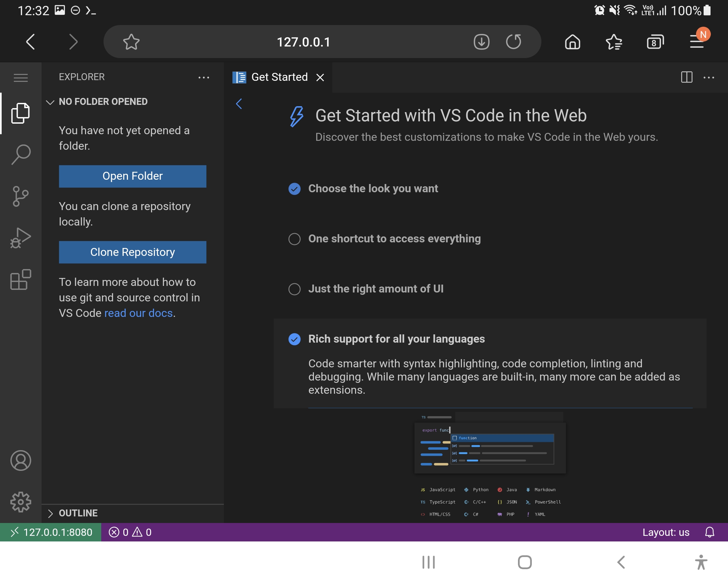Select the Explorer activity bar icon
This screenshot has height=583, width=728.
tap(20, 113)
